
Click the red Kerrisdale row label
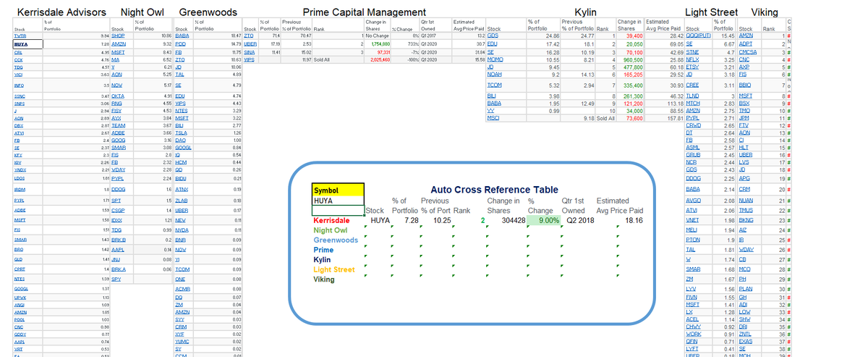pos(331,219)
